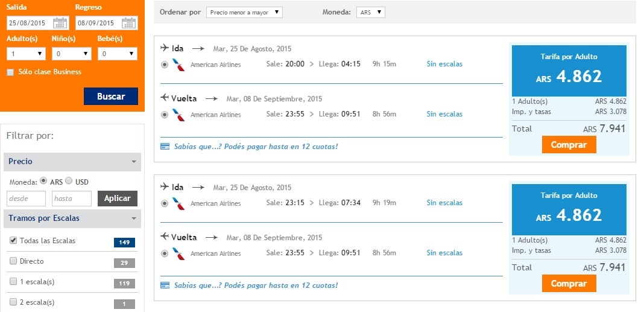
Task: Click credit card icon in second result
Action: [x=165, y=285]
